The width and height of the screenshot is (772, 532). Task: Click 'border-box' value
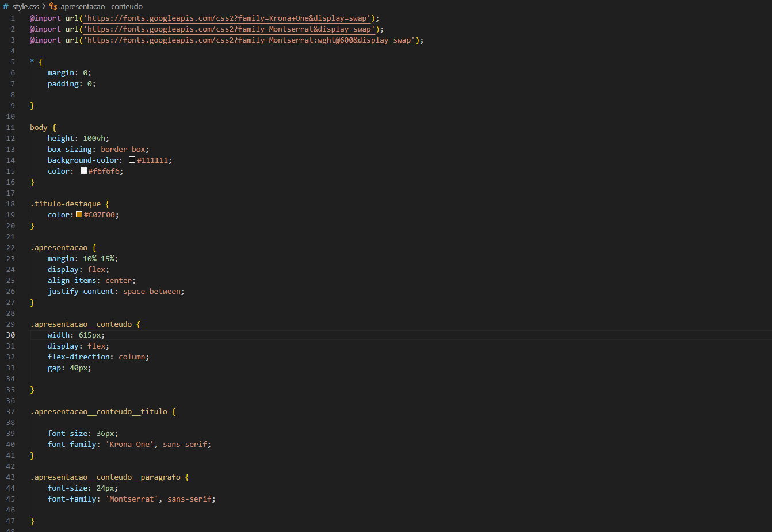123,150
